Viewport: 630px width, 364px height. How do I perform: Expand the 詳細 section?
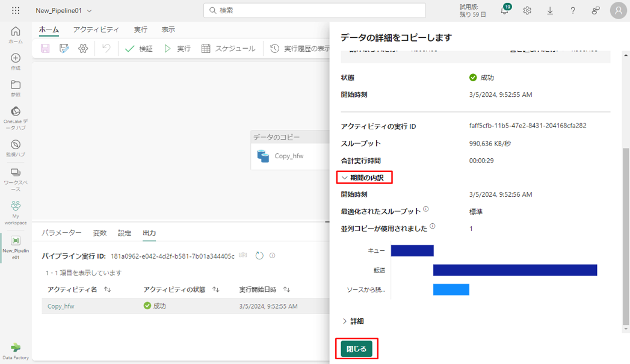353,321
